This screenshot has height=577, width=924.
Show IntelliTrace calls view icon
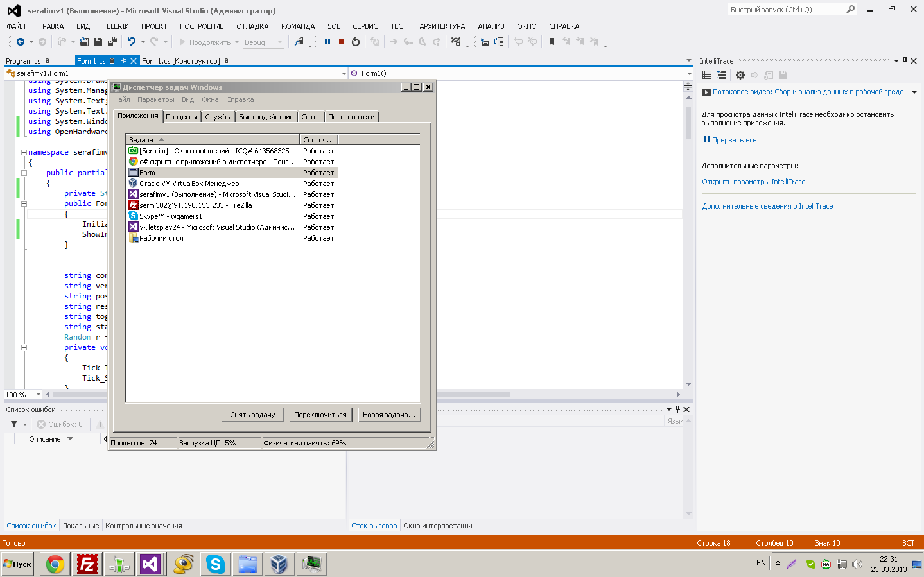721,75
